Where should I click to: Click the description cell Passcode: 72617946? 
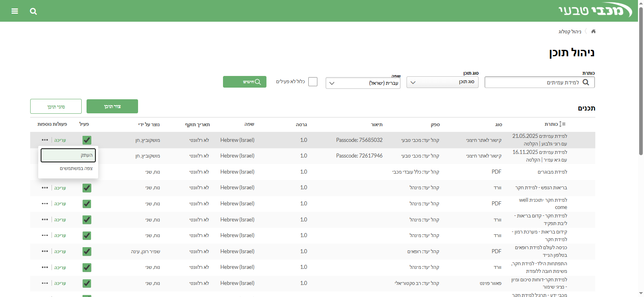[x=359, y=156]
